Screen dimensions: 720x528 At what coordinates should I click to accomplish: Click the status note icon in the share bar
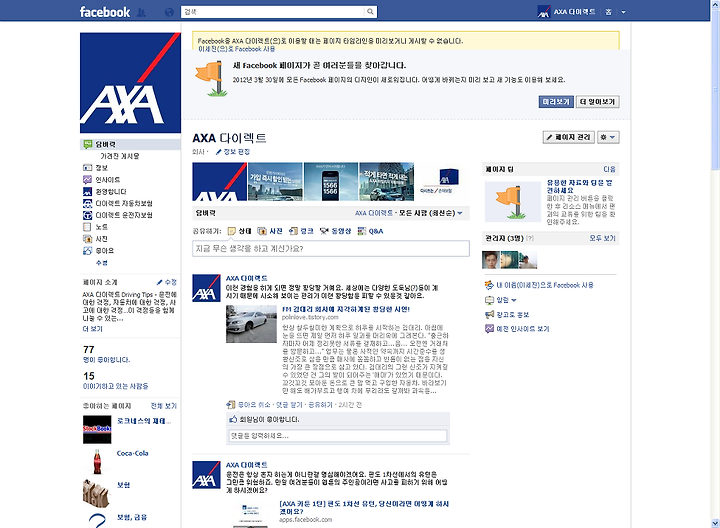tap(232, 231)
